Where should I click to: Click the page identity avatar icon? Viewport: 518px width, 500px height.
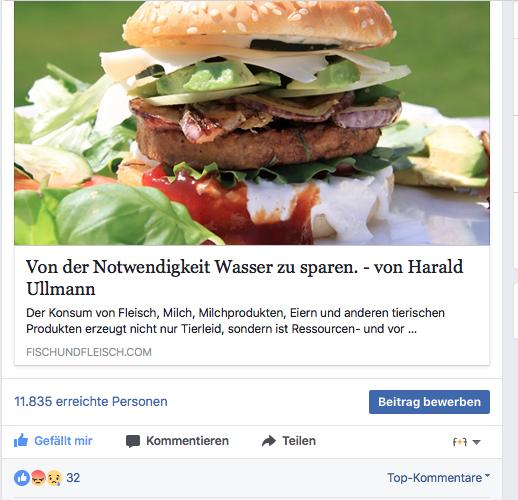(x=460, y=442)
